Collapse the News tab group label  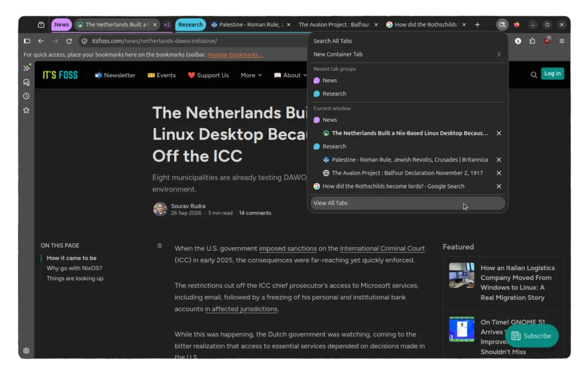[62, 24]
